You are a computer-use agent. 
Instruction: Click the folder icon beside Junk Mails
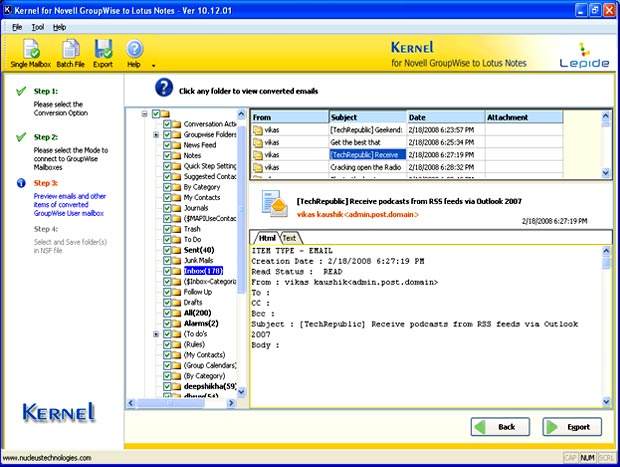pos(177,261)
